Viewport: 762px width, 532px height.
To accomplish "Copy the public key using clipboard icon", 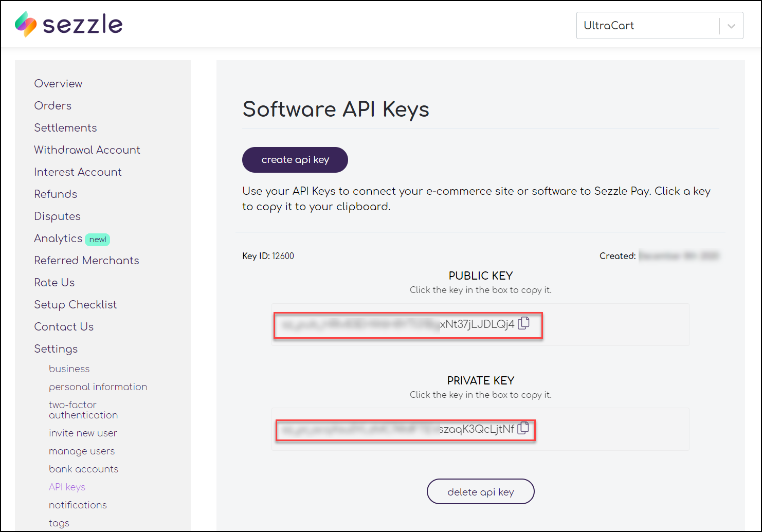I will pos(524,323).
